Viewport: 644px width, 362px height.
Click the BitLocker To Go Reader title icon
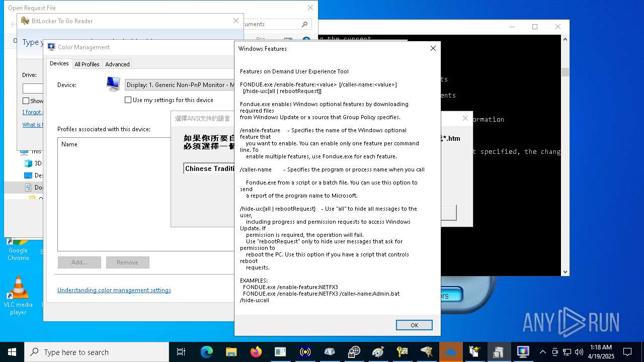(x=25, y=21)
